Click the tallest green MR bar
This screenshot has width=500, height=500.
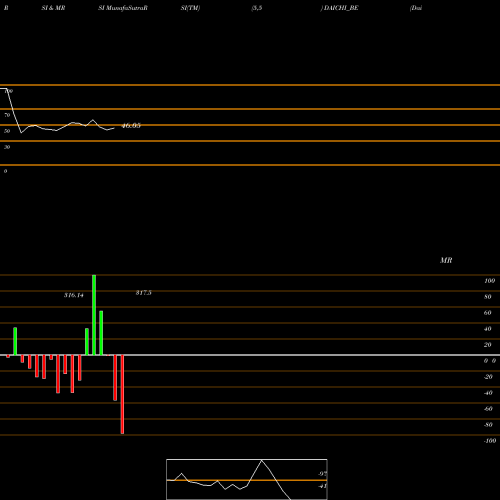[94, 315]
